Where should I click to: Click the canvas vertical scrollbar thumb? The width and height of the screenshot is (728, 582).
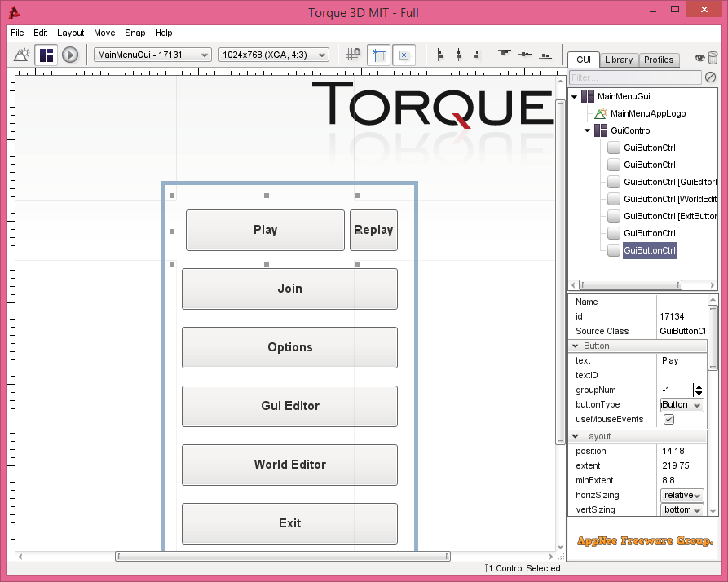tap(560, 272)
